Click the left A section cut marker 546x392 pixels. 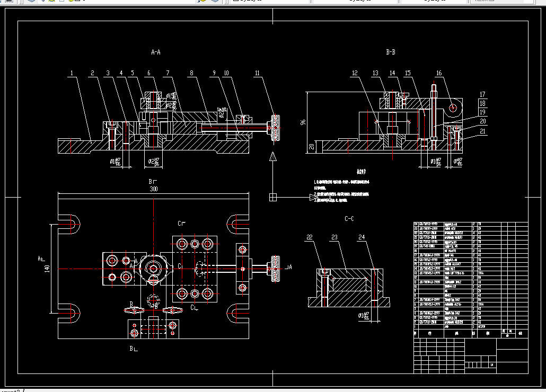click(x=41, y=259)
